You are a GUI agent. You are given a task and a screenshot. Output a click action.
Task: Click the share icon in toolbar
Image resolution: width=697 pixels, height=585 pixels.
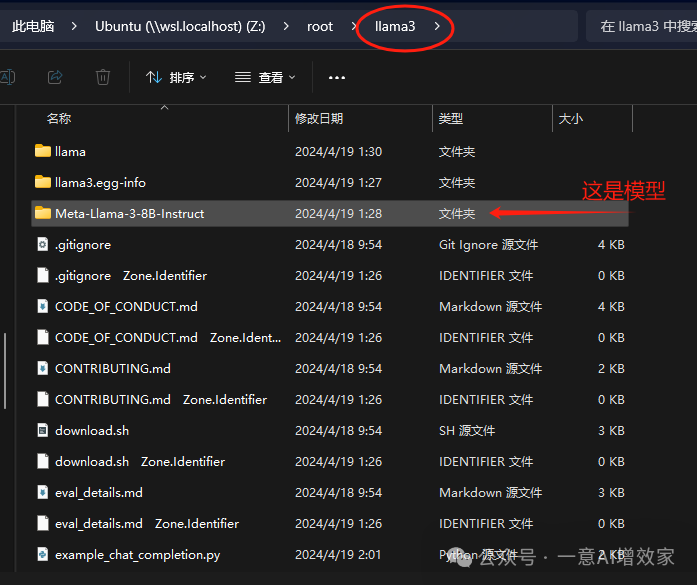click(x=55, y=77)
